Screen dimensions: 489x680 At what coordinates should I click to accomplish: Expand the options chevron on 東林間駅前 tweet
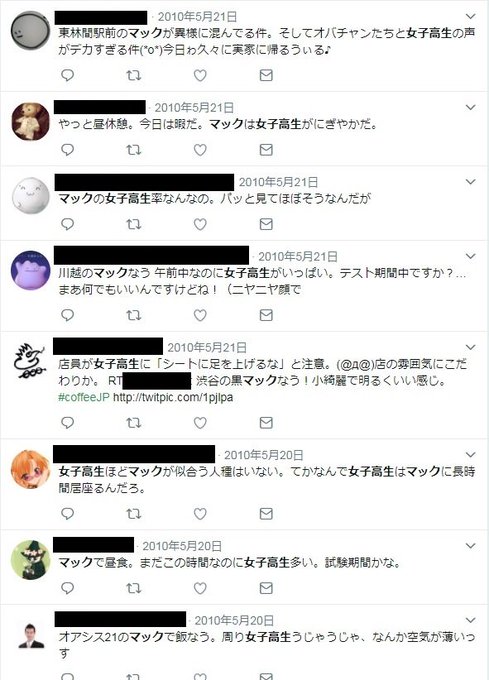470,16
